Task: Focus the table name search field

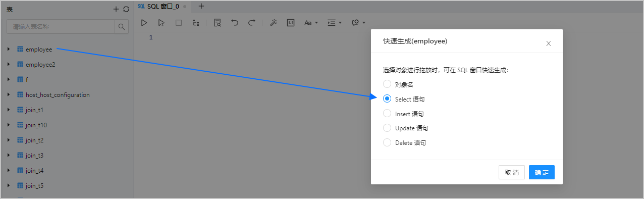Action: (61, 27)
